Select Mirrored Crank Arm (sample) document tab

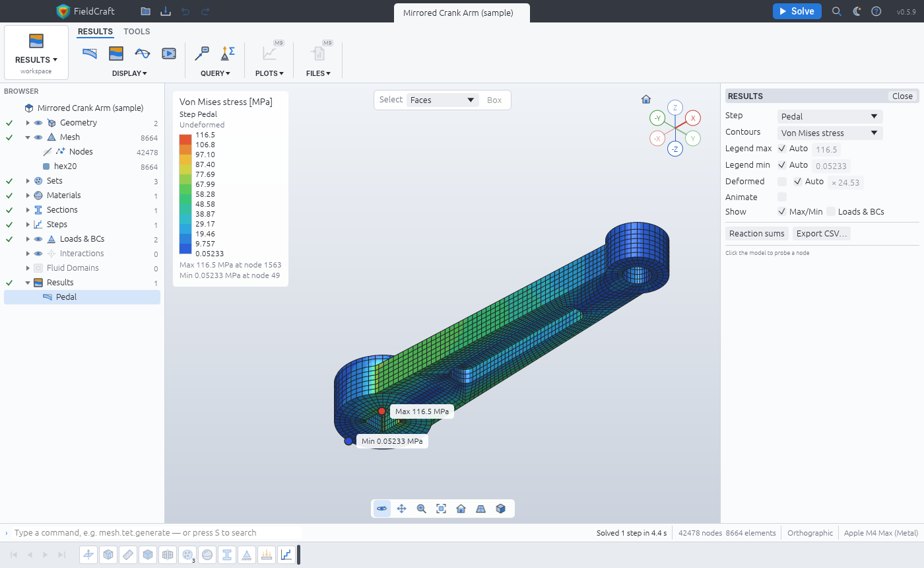462,13
